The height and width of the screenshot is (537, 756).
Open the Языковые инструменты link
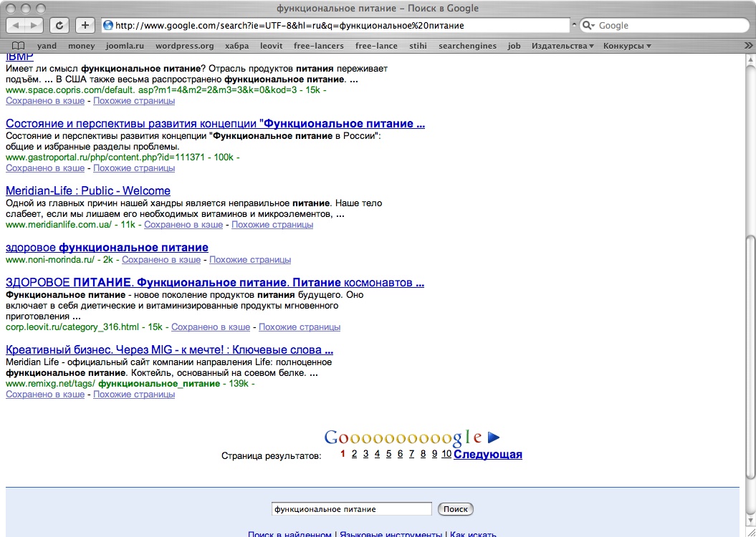click(391, 534)
